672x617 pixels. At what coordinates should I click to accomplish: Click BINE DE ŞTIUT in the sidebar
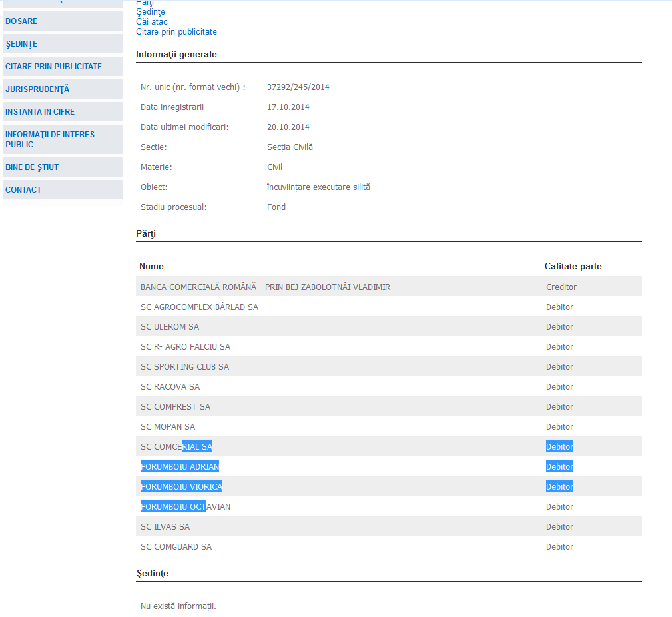click(x=32, y=167)
